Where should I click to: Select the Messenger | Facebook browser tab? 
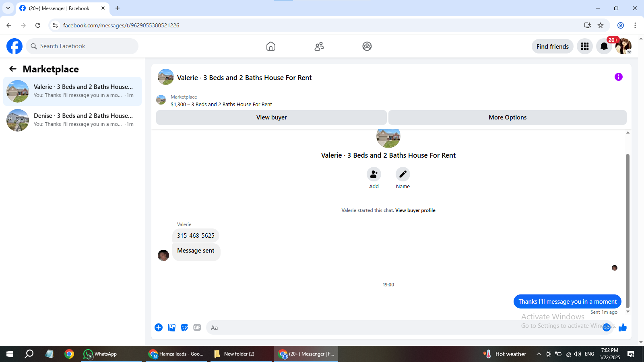62,8
